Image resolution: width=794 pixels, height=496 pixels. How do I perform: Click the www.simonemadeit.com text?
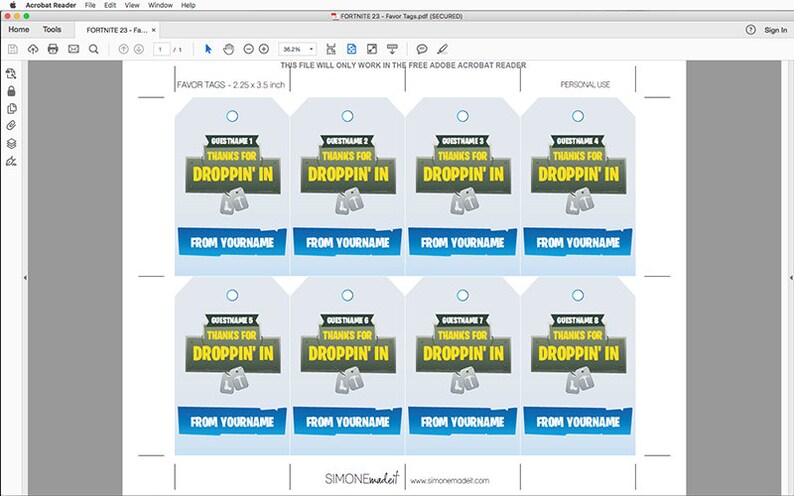click(450, 481)
